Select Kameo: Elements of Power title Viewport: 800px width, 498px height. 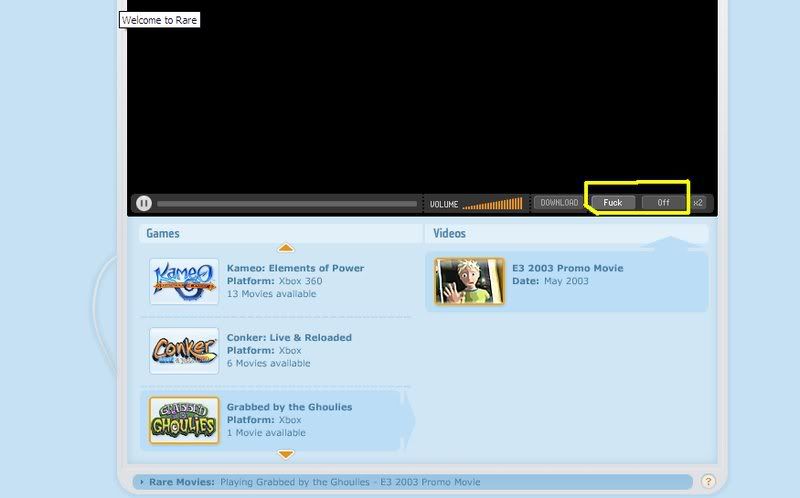(295, 268)
